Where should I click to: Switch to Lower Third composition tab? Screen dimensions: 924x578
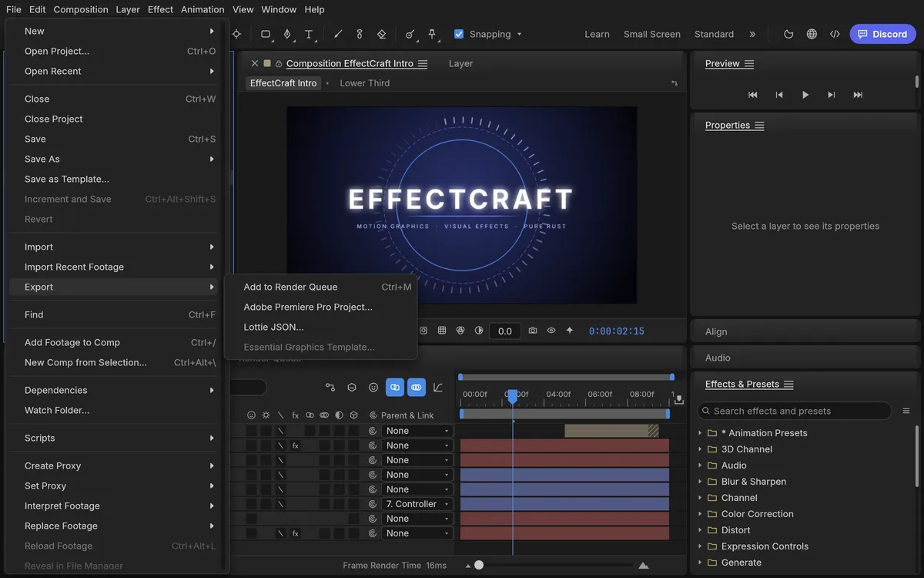[365, 83]
